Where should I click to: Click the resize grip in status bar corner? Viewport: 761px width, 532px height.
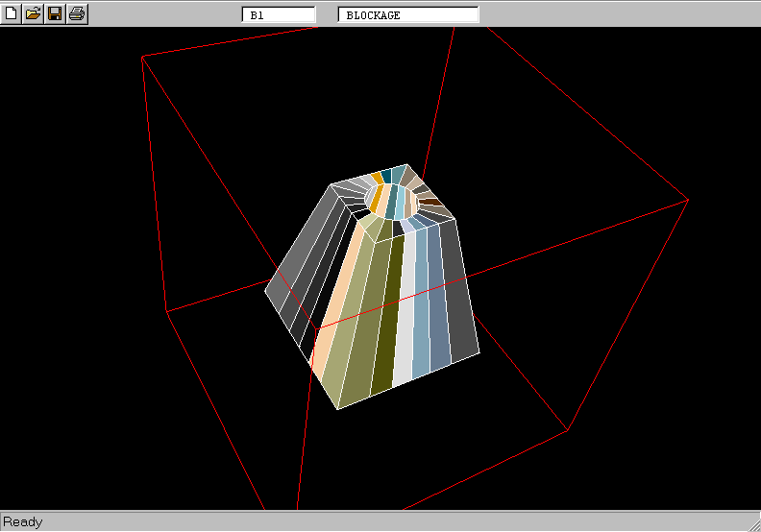pyautogui.click(x=752, y=523)
